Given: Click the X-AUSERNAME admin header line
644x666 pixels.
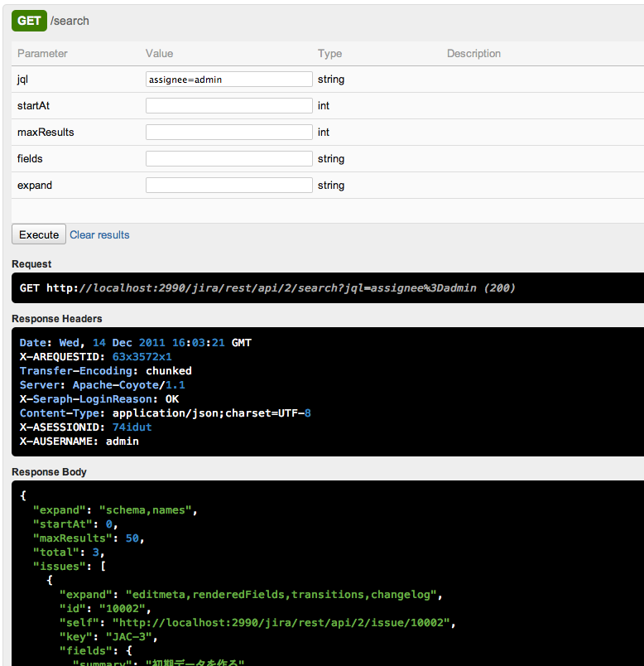Looking at the screenshot, I should (x=79, y=442).
